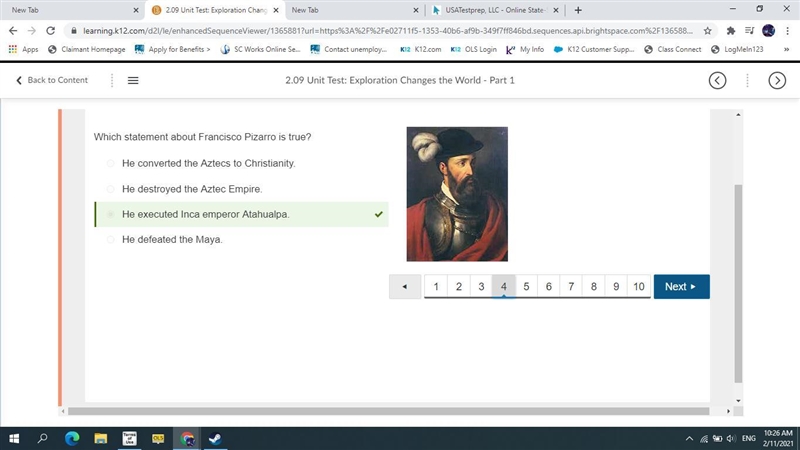Click the browser back arrow
The height and width of the screenshot is (450, 800).
click(13, 31)
